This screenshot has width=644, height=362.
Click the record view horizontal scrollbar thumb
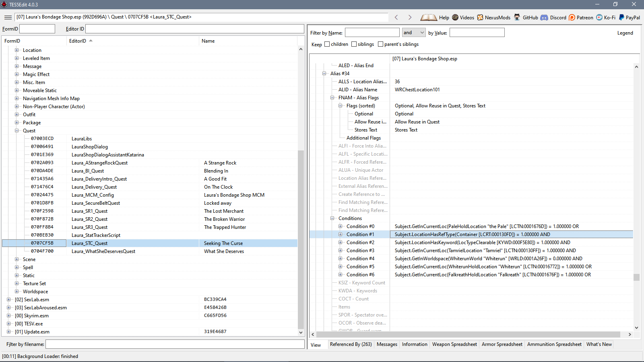[x=468, y=334]
